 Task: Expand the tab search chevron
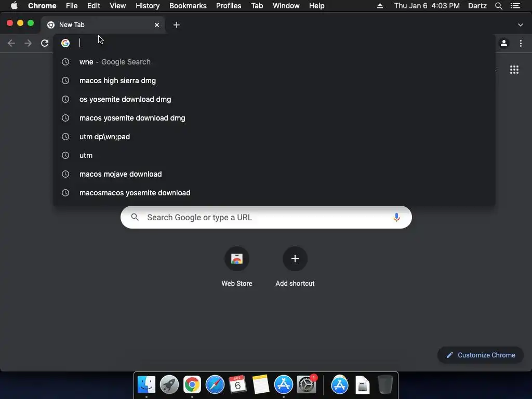pyautogui.click(x=521, y=25)
